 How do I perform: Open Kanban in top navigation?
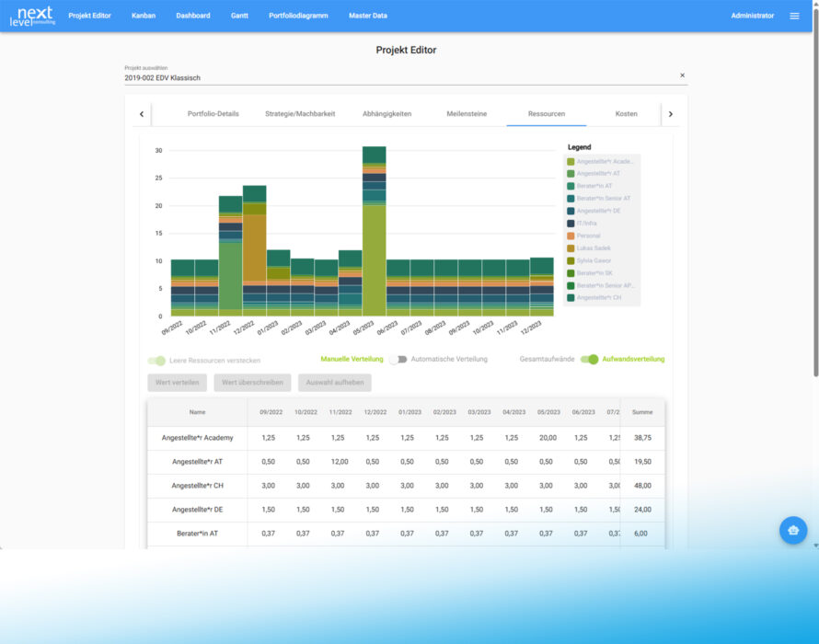pyautogui.click(x=144, y=16)
